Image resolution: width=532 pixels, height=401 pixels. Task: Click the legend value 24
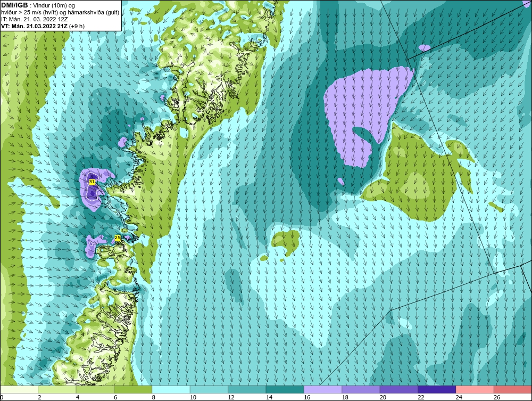pyautogui.click(x=459, y=397)
